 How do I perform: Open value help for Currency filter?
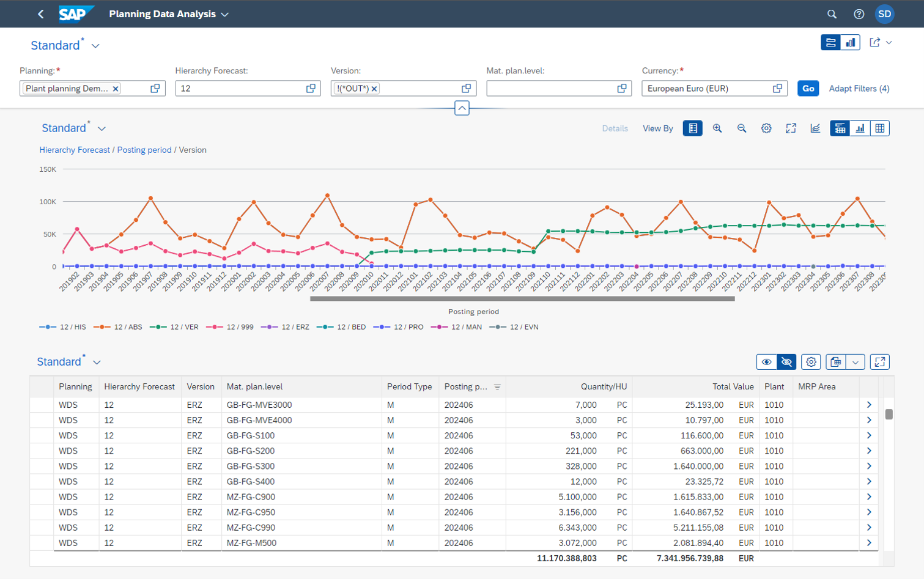pyautogui.click(x=777, y=89)
